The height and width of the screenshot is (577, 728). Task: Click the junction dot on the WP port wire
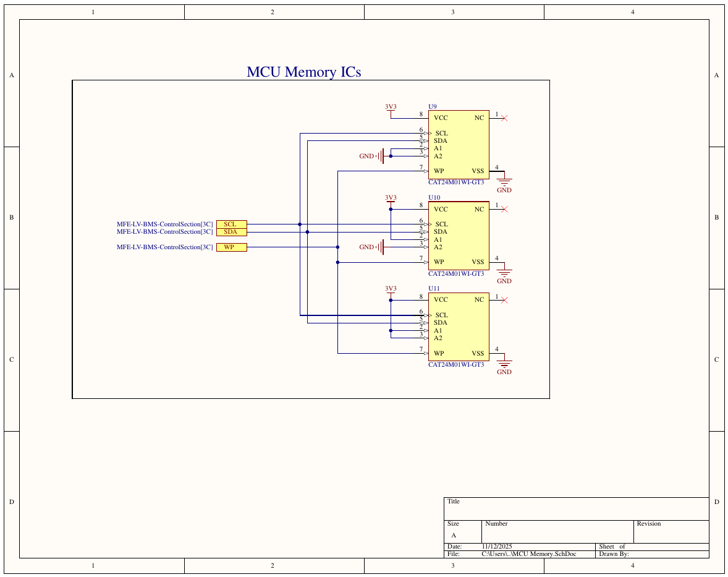point(337,247)
